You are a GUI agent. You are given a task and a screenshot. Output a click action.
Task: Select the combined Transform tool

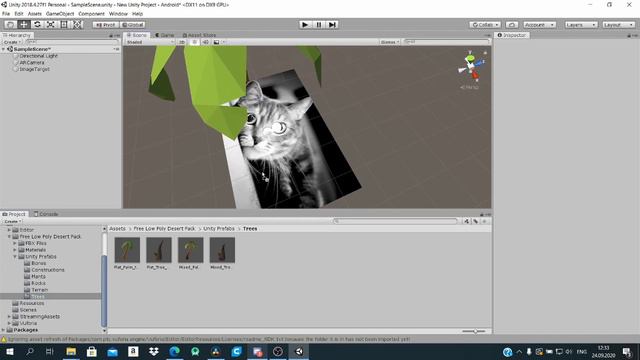77,24
